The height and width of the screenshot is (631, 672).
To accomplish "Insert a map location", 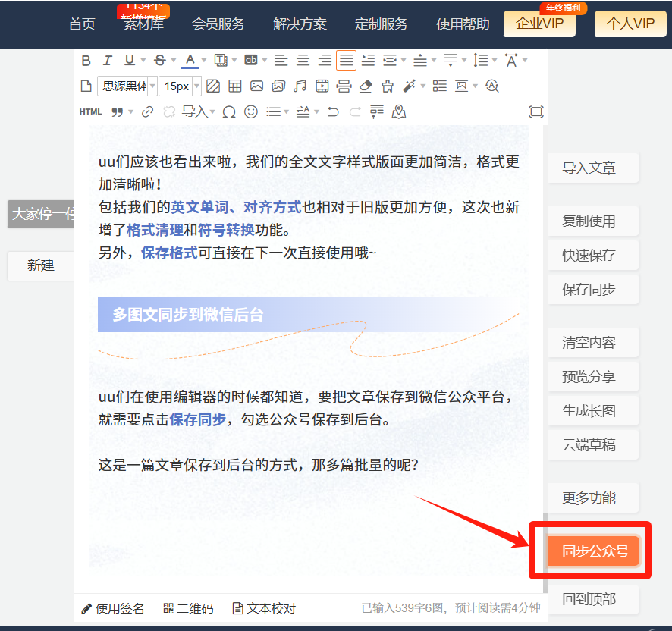I will pyautogui.click(x=398, y=112).
